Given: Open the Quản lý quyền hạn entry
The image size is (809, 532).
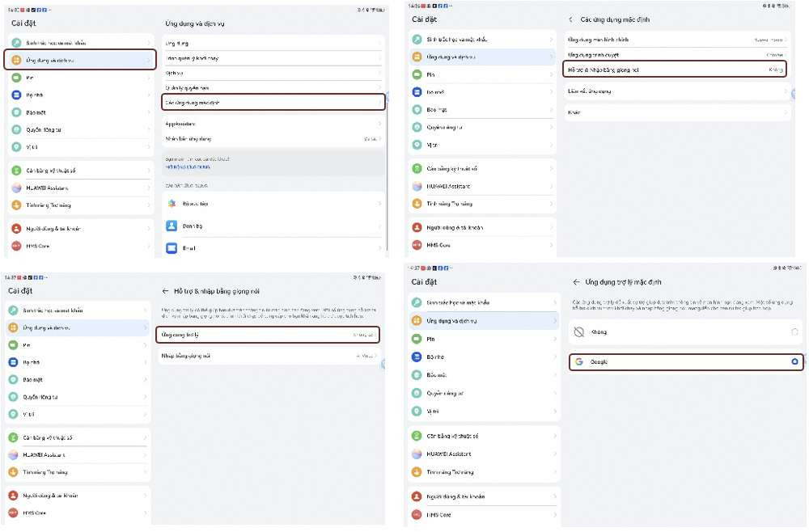Looking at the screenshot, I should point(273,88).
